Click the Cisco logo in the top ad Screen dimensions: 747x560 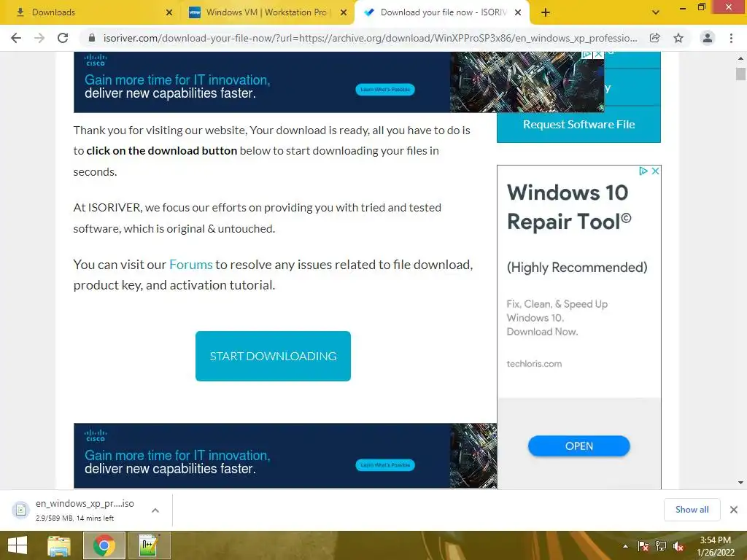coord(96,60)
